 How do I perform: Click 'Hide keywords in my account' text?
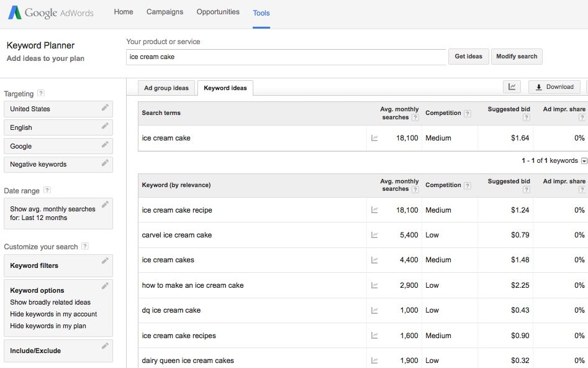[53, 315]
